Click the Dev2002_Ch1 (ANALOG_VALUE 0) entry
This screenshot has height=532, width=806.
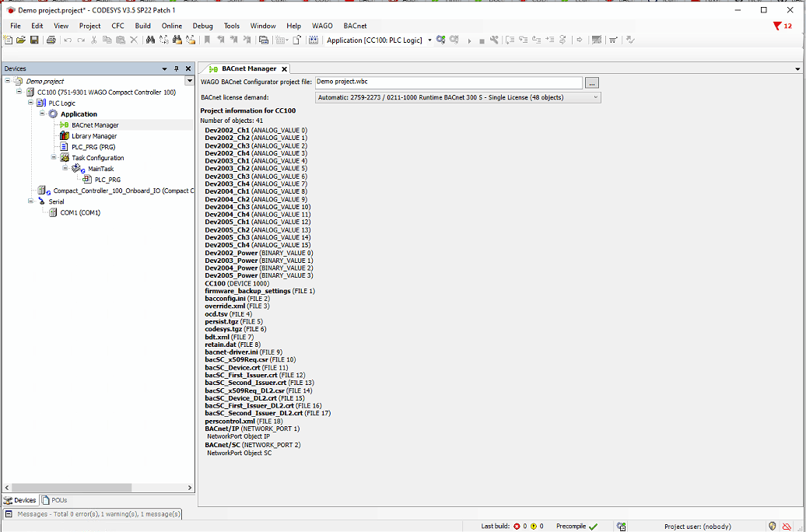pos(256,131)
